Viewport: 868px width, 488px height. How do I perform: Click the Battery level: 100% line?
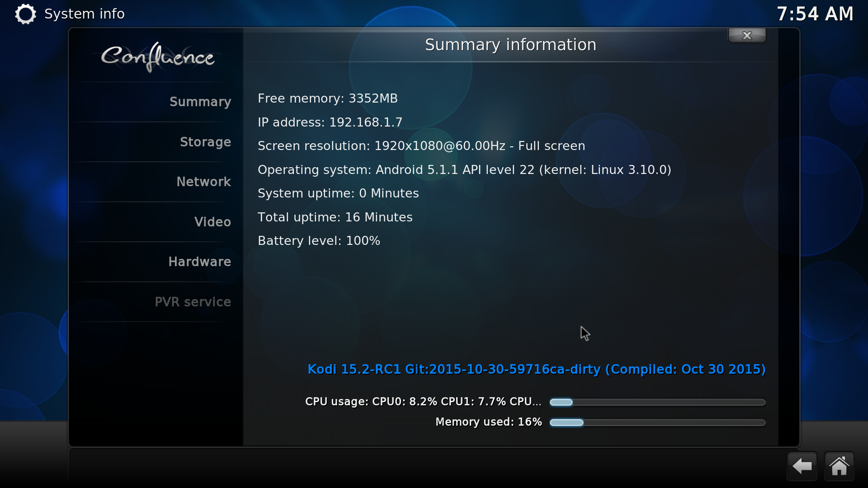(319, 241)
